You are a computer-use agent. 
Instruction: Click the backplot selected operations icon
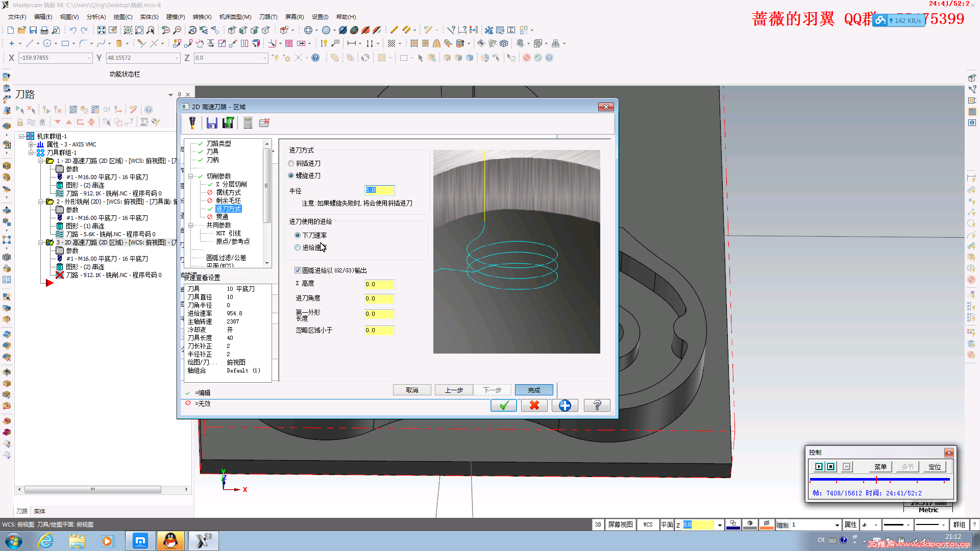73,110
